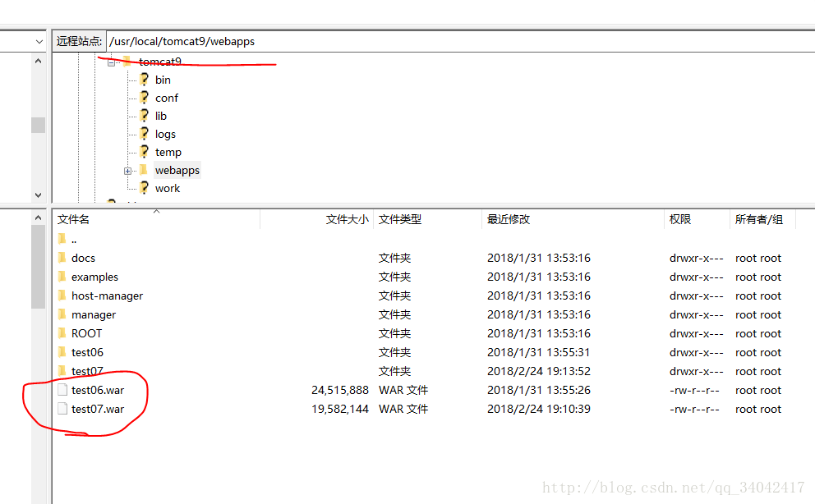Click the parent directory '..' folder icon
Viewport: 815px width, 504px height.
(x=62, y=239)
